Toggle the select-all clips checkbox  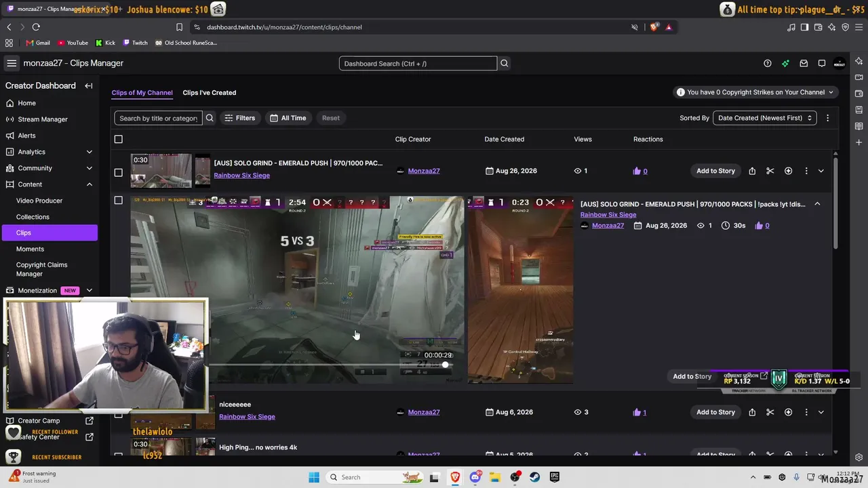coord(119,139)
